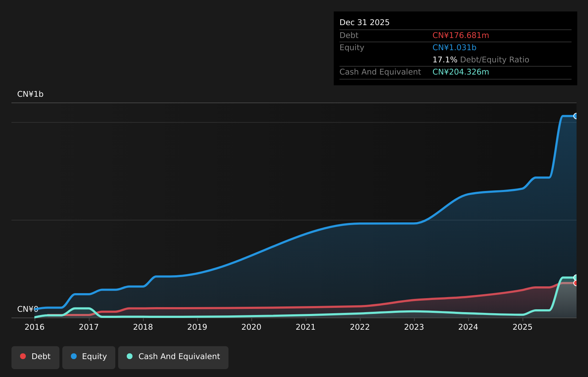Click the 2020 x-axis label
This screenshot has width=588, height=377.
coord(251,327)
